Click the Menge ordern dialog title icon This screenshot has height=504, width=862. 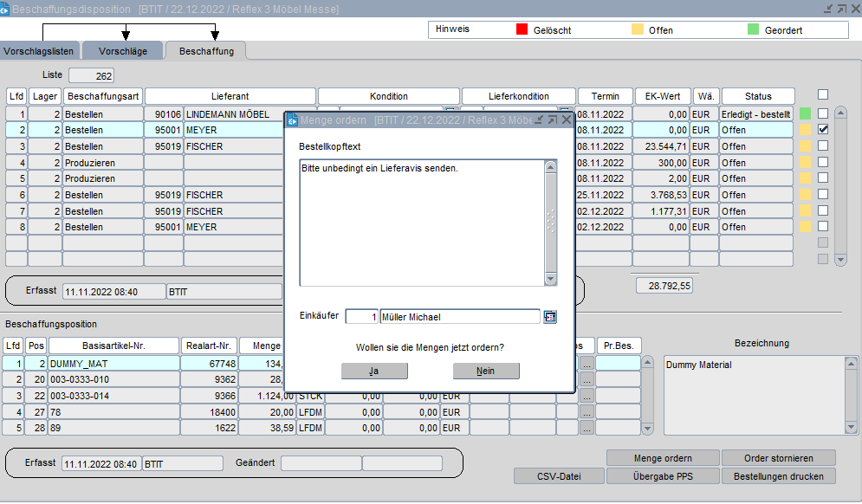click(293, 120)
